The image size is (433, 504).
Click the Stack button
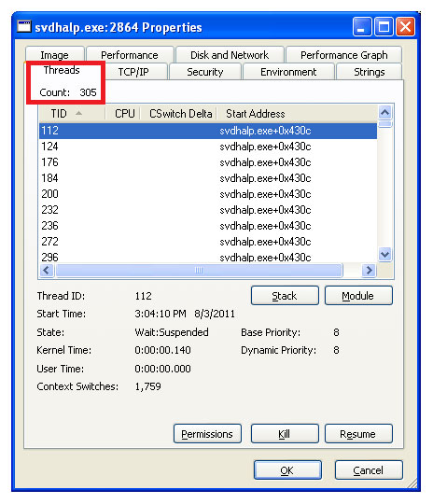pos(285,295)
